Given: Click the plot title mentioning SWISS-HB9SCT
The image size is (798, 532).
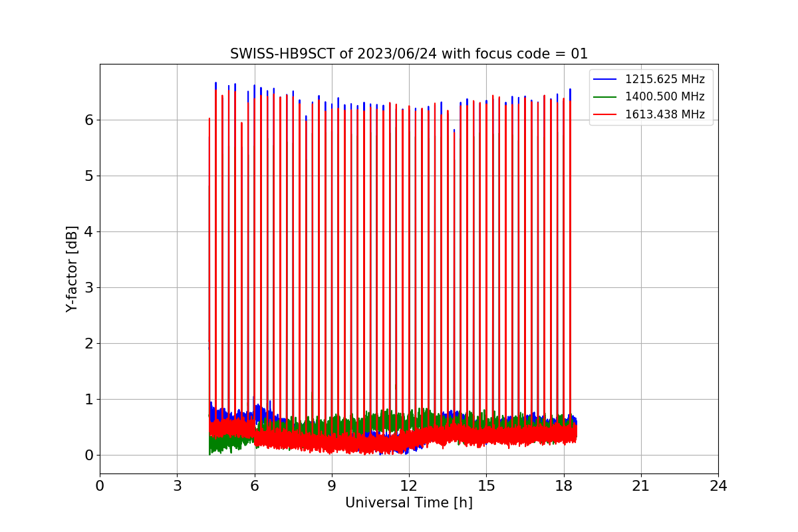Looking at the screenshot, I should (409, 54).
